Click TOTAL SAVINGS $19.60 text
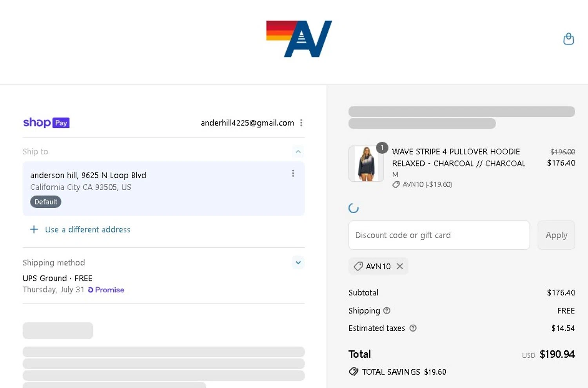The width and height of the screenshot is (588, 388). coord(404,372)
